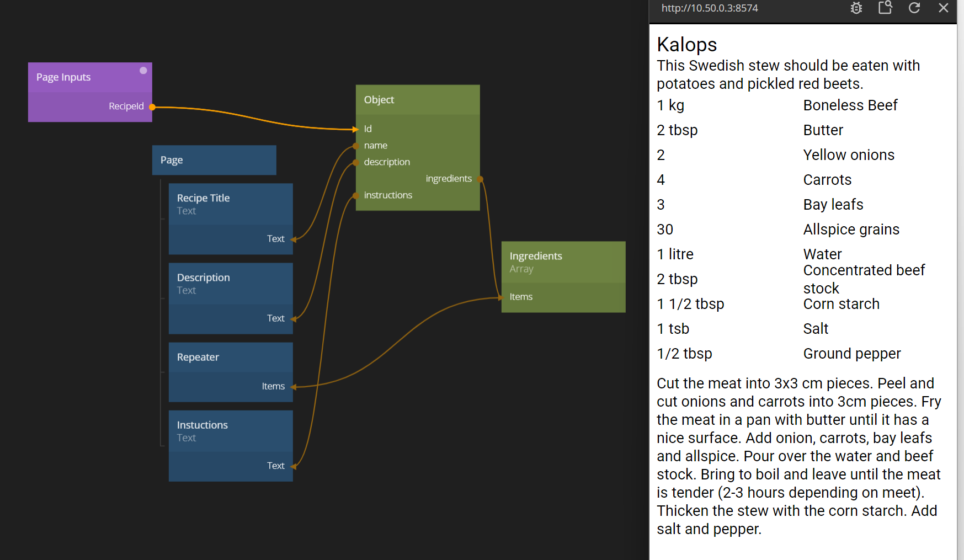Click the inspect page magnifier icon
This screenshot has height=560, width=964.
tap(885, 8)
